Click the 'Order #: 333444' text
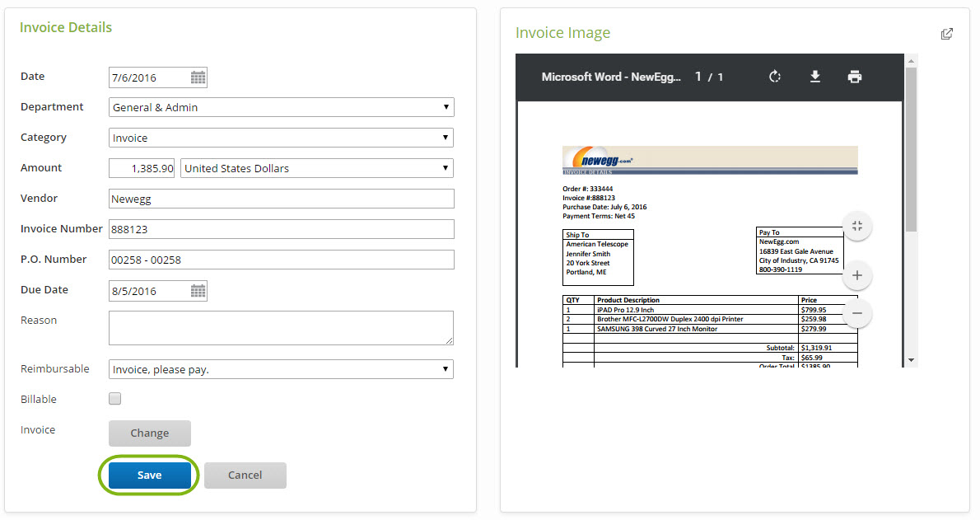This screenshot has width=980, height=520. coord(587,189)
